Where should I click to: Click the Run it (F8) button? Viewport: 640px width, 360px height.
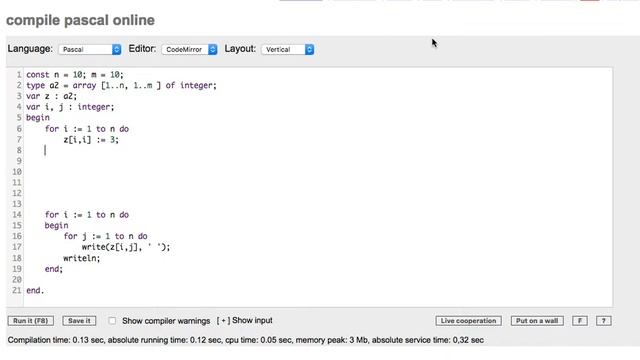tap(31, 321)
